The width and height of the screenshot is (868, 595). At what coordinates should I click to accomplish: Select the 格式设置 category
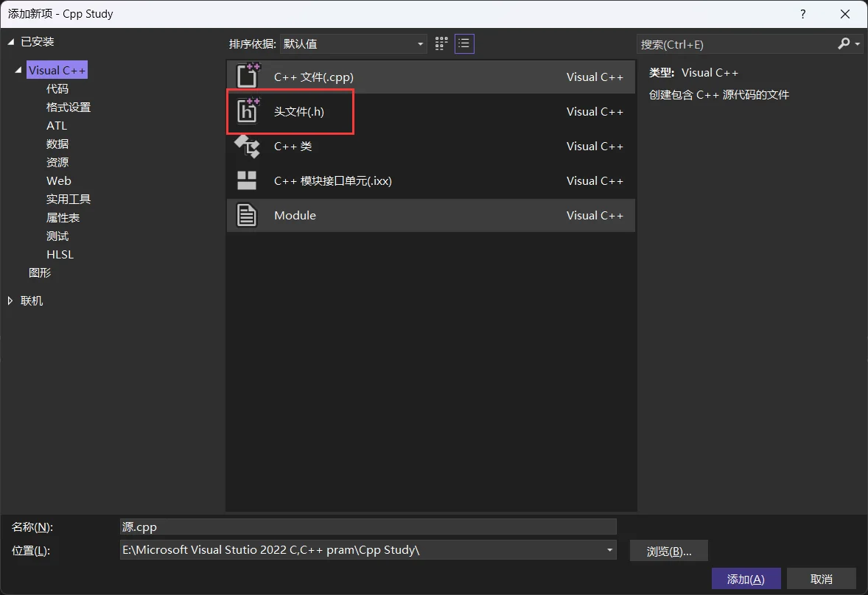click(69, 107)
